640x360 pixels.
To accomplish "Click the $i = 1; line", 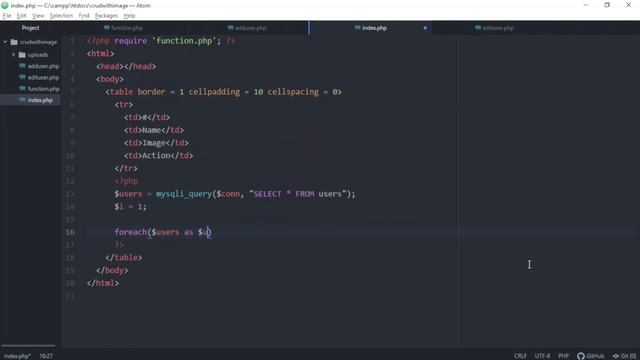I will [130, 207].
